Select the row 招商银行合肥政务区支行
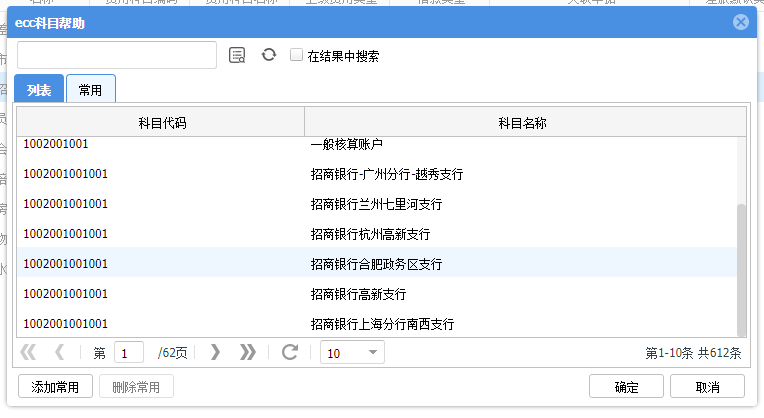The image size is (764, 418). [x=377, y=264]
